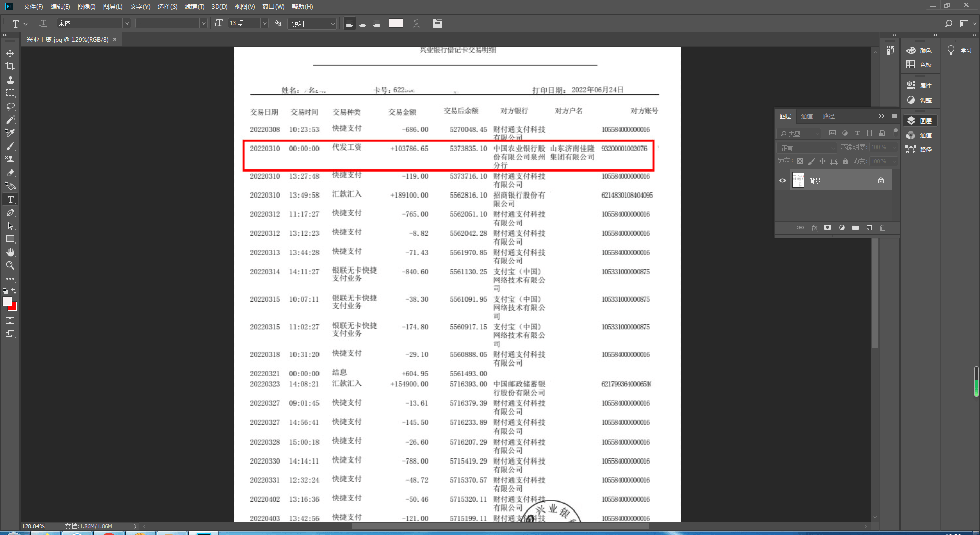980x535 pixels.
Task: Open the 滤镜(T) menu
Action: pos(194,7)
